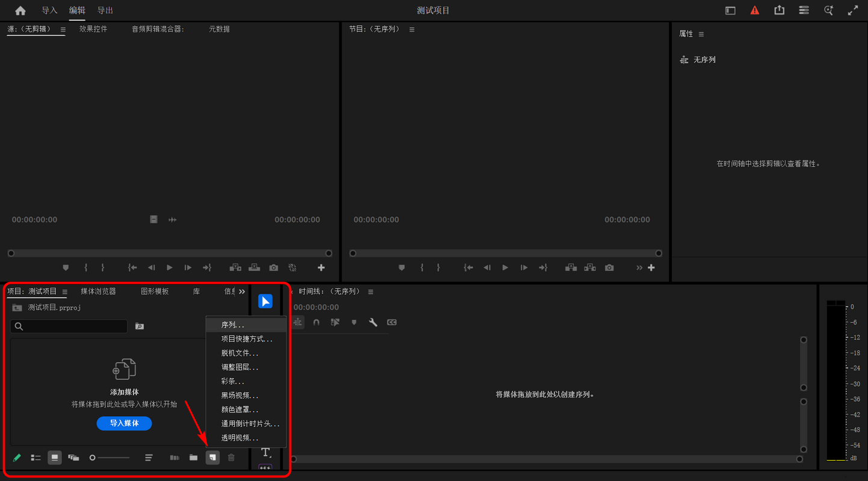The width and height of the screenshot is (868, 481).
Task: Click Extract button in Program monitor
Action: coord(590,268)
